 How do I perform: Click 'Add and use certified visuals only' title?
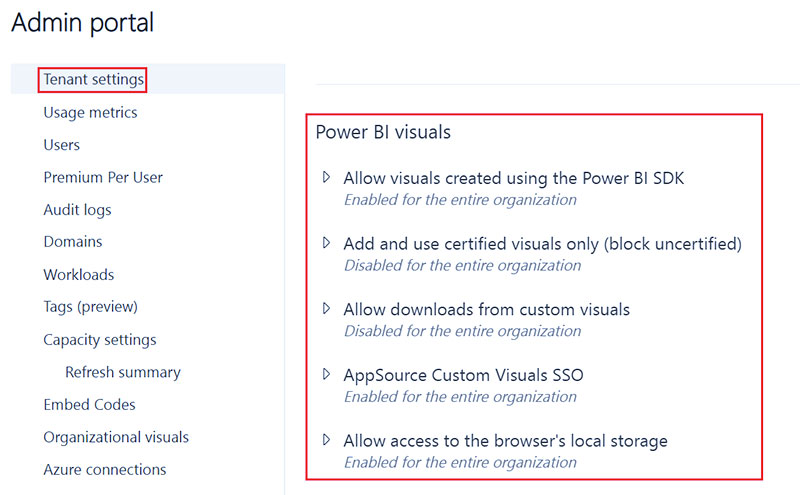(543, 244)
